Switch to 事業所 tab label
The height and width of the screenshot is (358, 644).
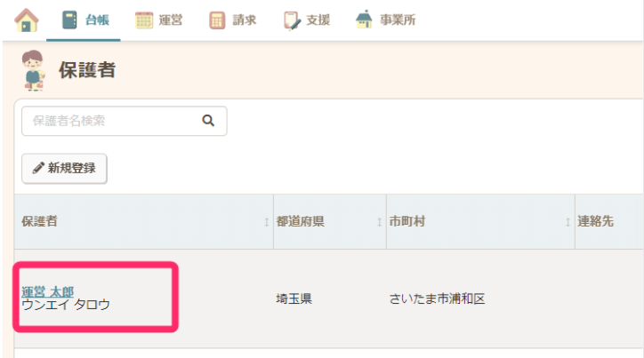[x=397, y=20]
